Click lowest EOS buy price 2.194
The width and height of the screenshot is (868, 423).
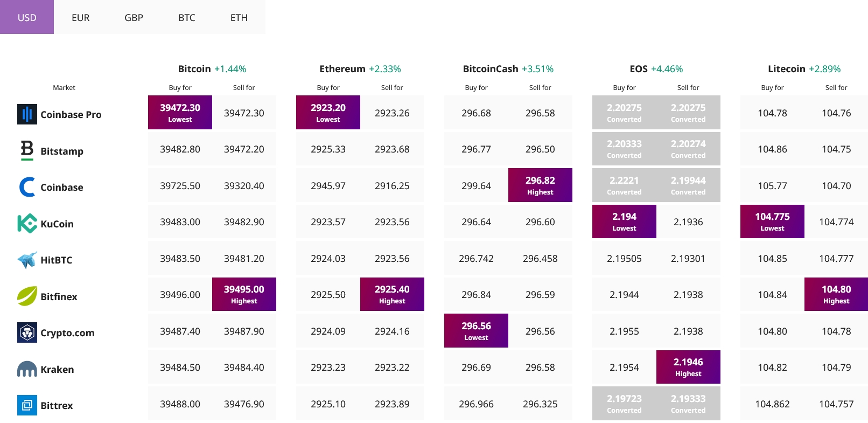(624, 221)
